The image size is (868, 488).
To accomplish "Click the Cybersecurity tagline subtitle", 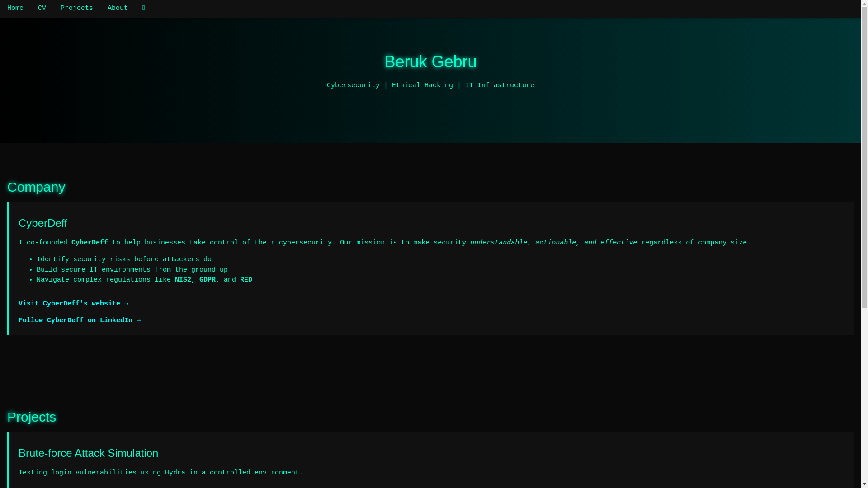I will pos(430,85).
